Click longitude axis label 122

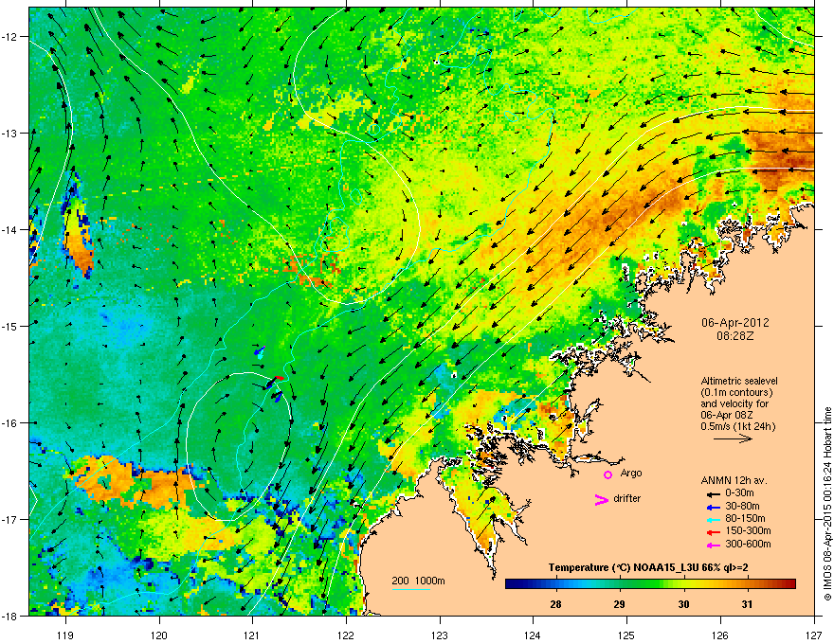346,635
